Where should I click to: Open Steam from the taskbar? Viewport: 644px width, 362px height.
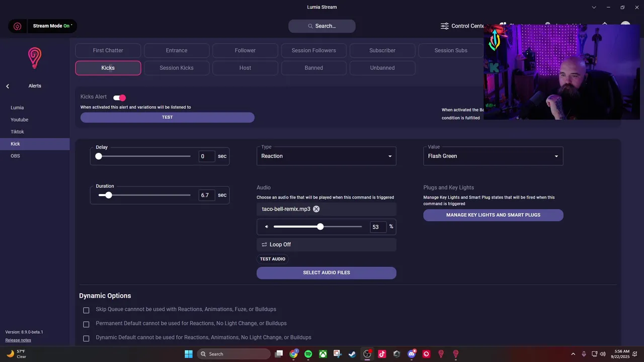click(x=352, y=354)
